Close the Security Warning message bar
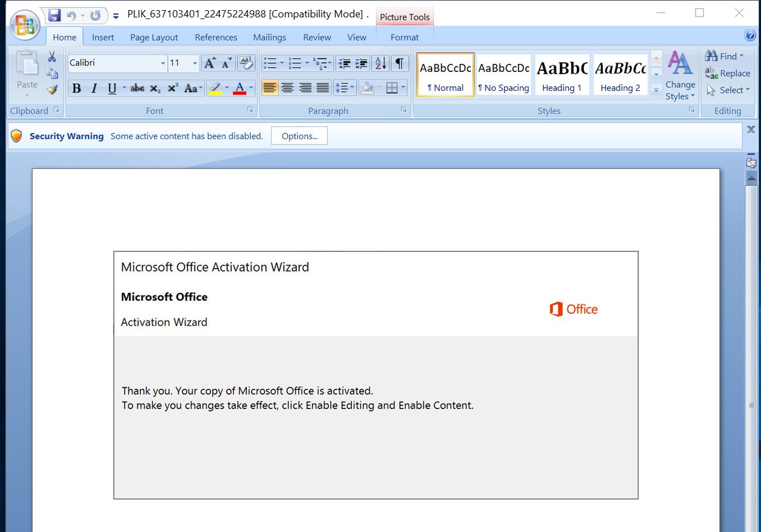This screenshot has height=532, width=761. click(x=751, y=130)
